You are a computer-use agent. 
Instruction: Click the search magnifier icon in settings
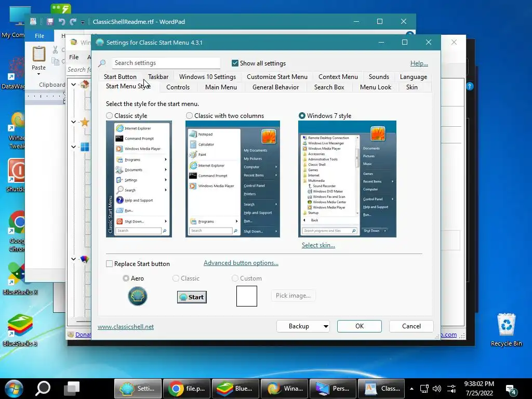tap(102, 63)
